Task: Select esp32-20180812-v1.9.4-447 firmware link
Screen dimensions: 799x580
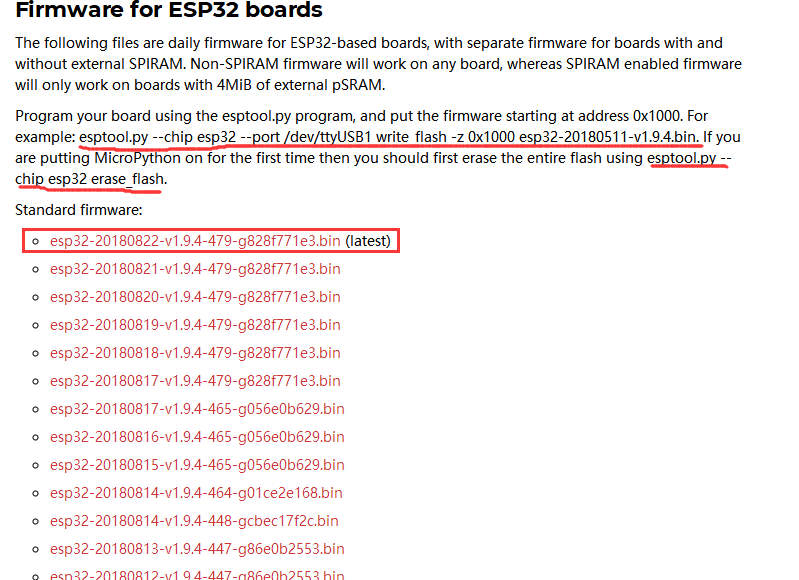Action: pos(197,575)
